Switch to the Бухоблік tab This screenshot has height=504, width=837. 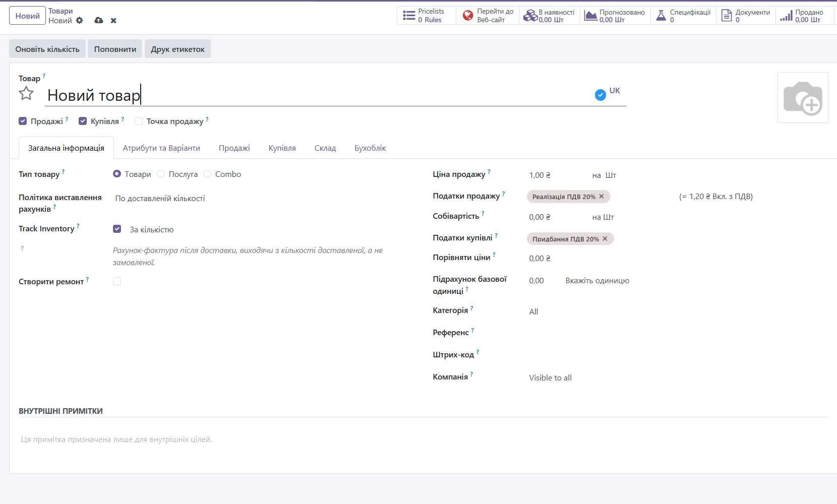(x=370, y=148)
